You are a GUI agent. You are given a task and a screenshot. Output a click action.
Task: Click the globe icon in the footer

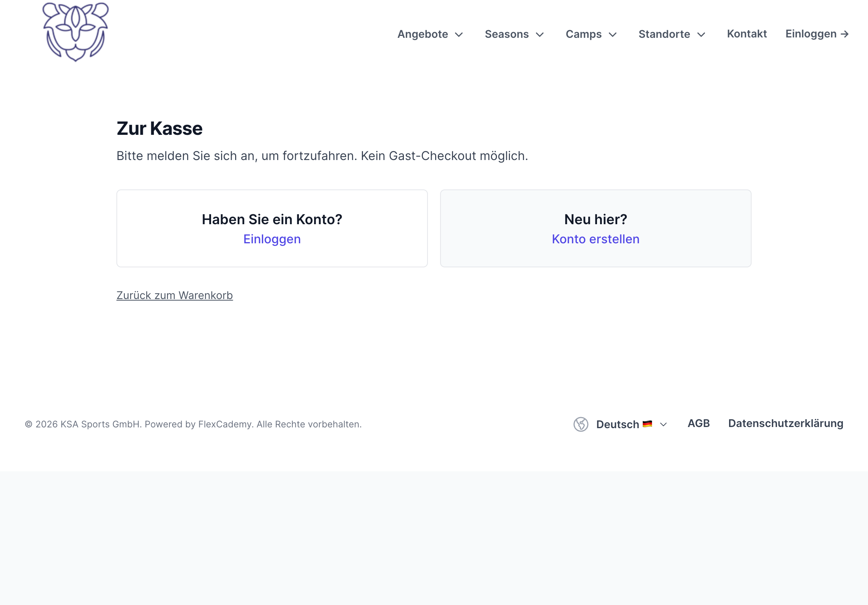pyautogui.click(x=581, y=424)
